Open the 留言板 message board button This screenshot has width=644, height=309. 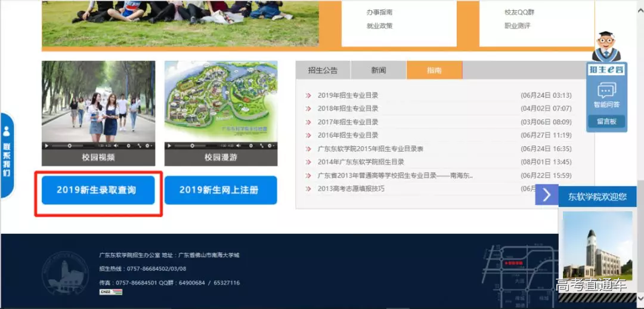pos(606,122)
